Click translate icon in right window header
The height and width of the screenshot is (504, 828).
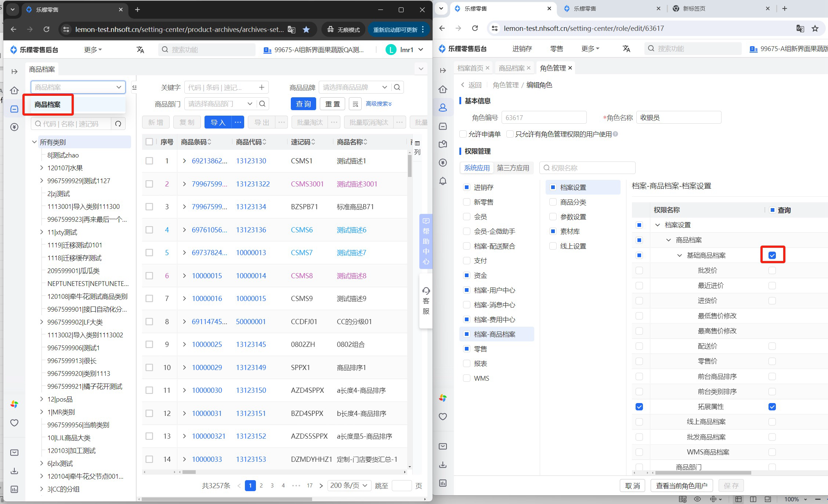[626, 48]
